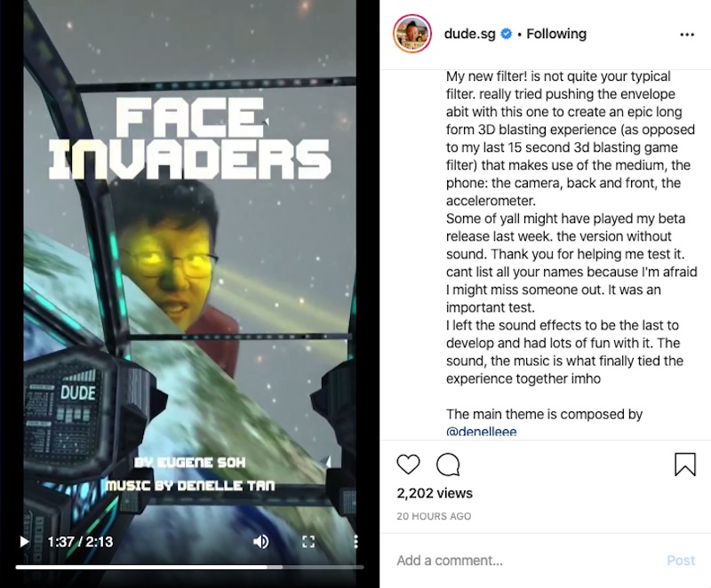Save the post with the bookmark icon
Image resolution: width=711 pixels, height=588 pixels.
coord(684,465)
